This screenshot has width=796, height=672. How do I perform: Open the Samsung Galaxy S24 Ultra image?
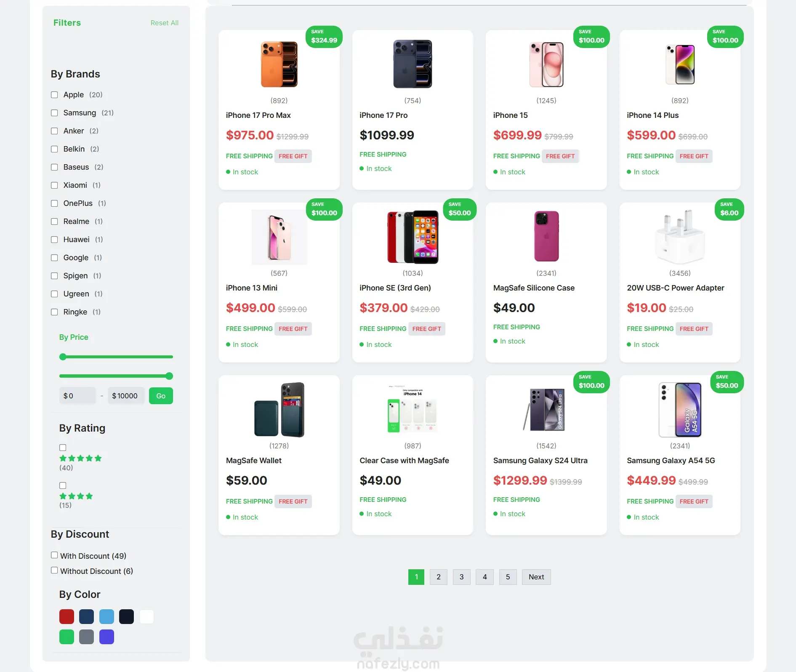point(546,410)
